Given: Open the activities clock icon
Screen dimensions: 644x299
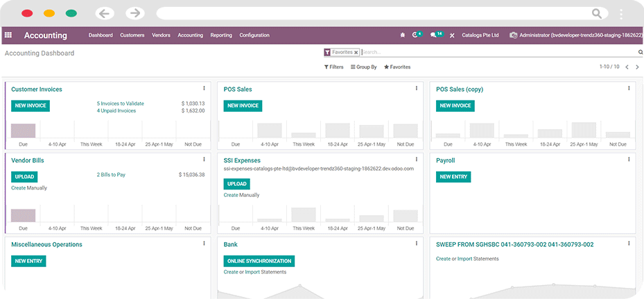Looking at the screenshot, I should point(415,35).
